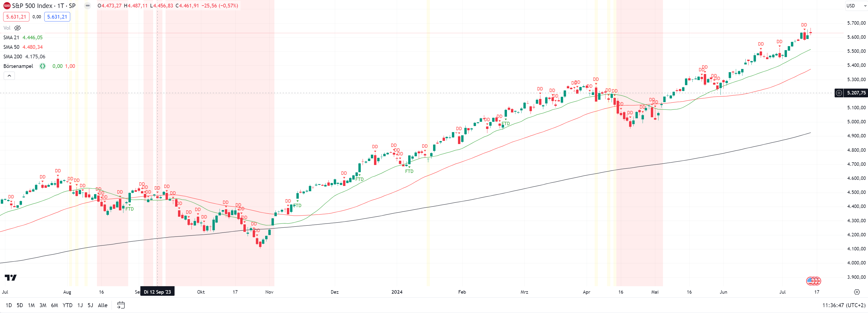Screen dimensions: 868x313
Task: Click the SMA 21 legend entry
Action: pyautogui.click(x=11, y=37)
